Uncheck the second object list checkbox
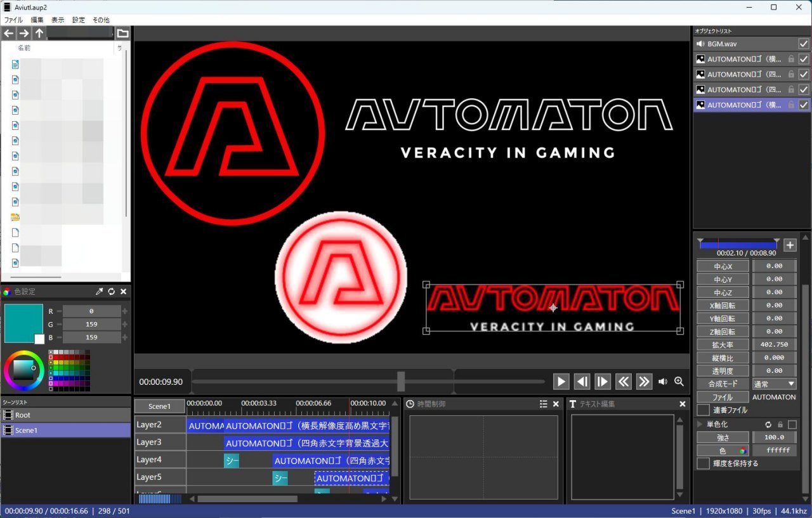812x518 pixels. [x=804, y=59]
